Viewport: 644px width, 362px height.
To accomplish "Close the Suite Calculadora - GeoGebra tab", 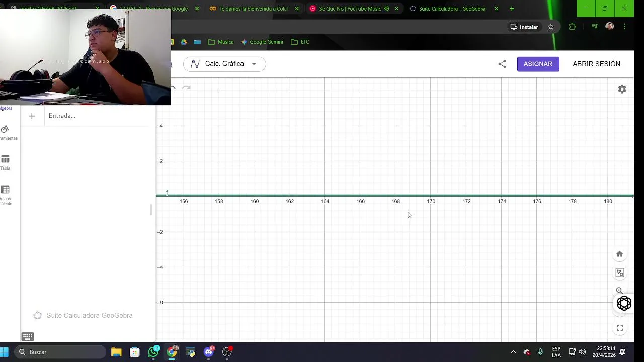I will [497, 9].
